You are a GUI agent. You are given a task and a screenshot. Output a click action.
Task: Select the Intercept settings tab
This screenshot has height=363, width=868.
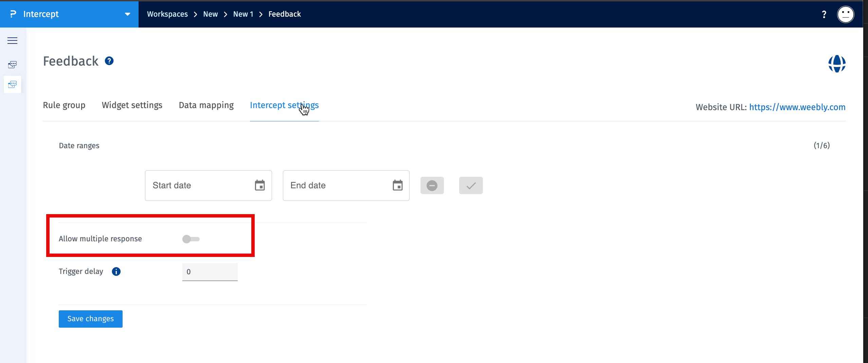(284, 105)
